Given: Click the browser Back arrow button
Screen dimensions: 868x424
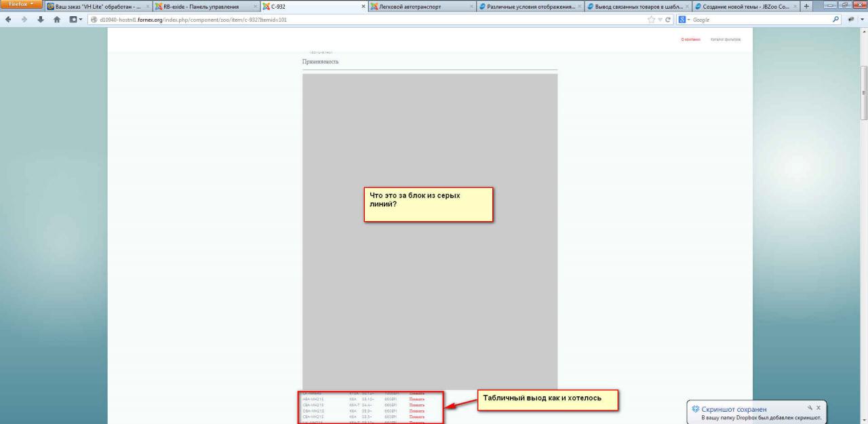Looking at the screenshot, I should tap(8, 20).
